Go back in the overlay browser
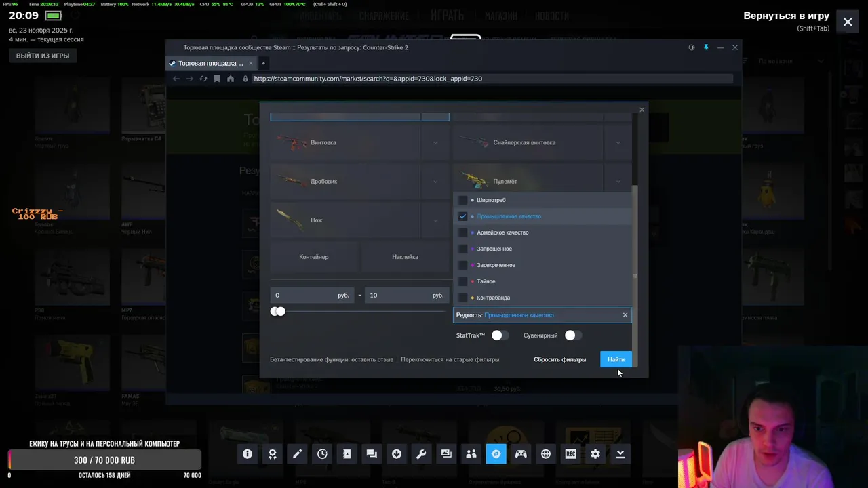The width and height of the screenshot is (868, 488). 176,79
